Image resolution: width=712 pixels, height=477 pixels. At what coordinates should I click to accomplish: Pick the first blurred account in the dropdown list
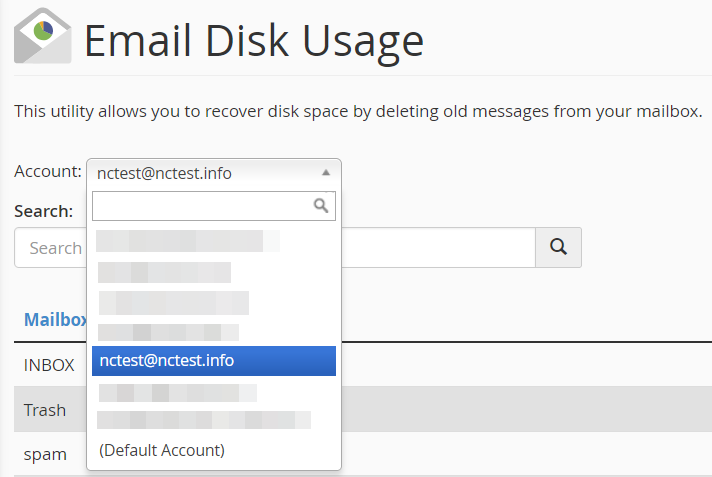188,241
